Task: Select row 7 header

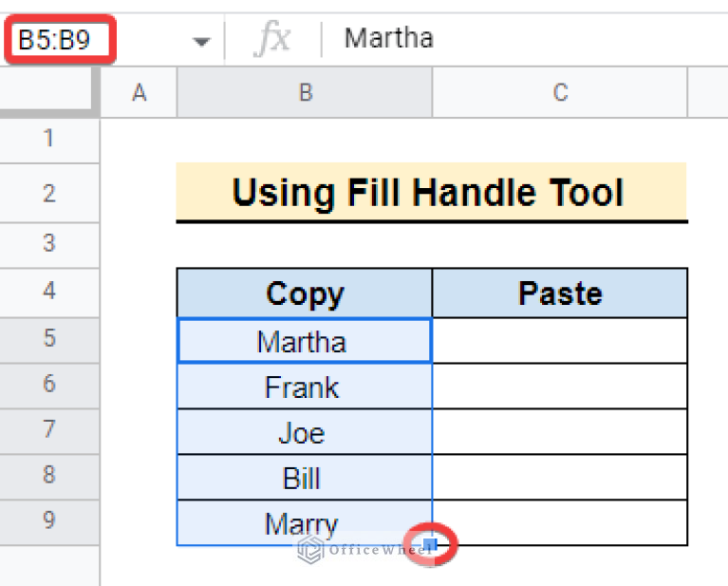Action: (49, 432)
